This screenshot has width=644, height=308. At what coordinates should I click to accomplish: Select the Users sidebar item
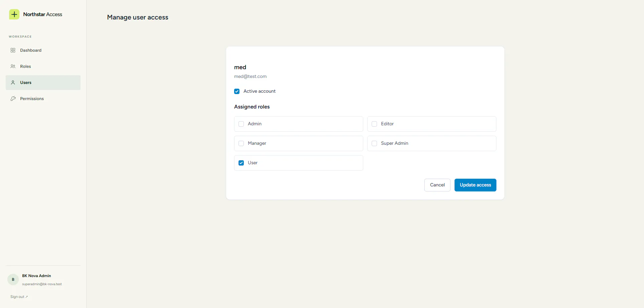point(43,83)
